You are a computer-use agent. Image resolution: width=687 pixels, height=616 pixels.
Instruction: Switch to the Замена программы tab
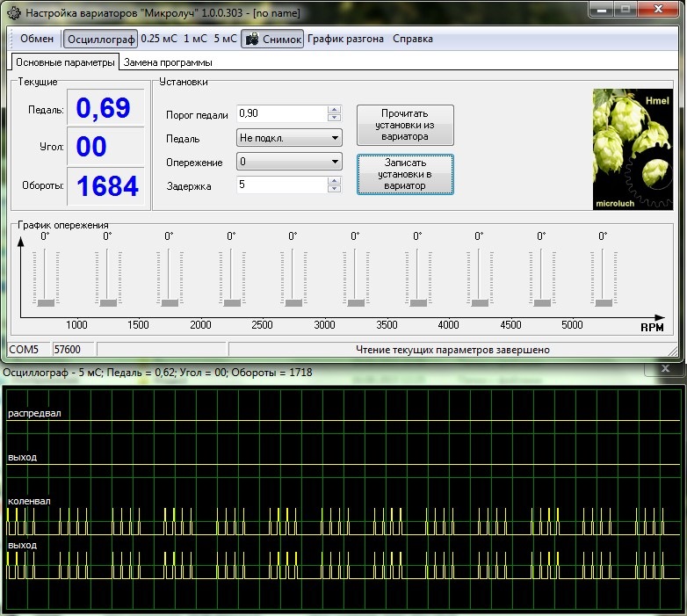pos(167,62)
